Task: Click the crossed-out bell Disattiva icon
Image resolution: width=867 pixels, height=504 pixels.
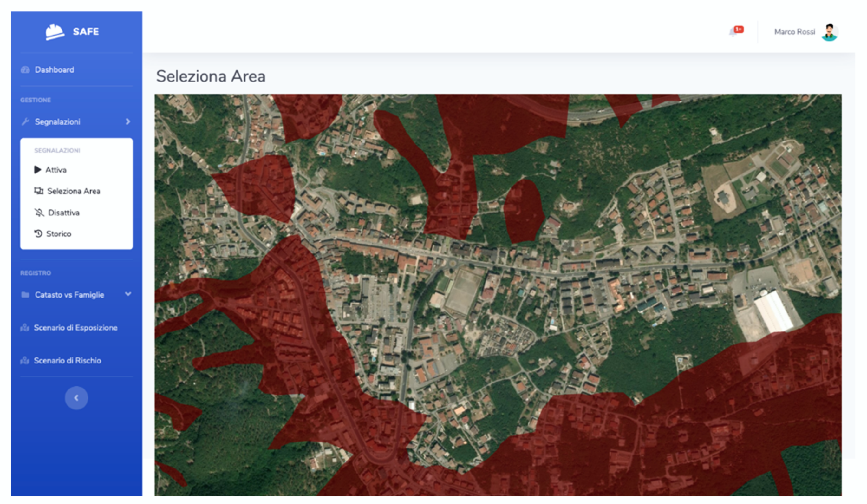Action: [x=39, y=213]
